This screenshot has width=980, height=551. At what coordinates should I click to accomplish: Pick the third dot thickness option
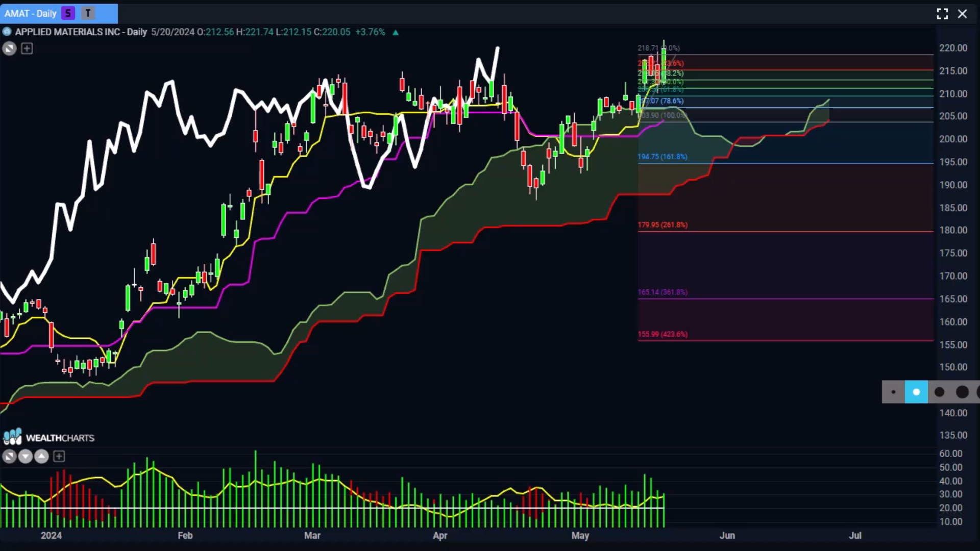tap(939, 392)
